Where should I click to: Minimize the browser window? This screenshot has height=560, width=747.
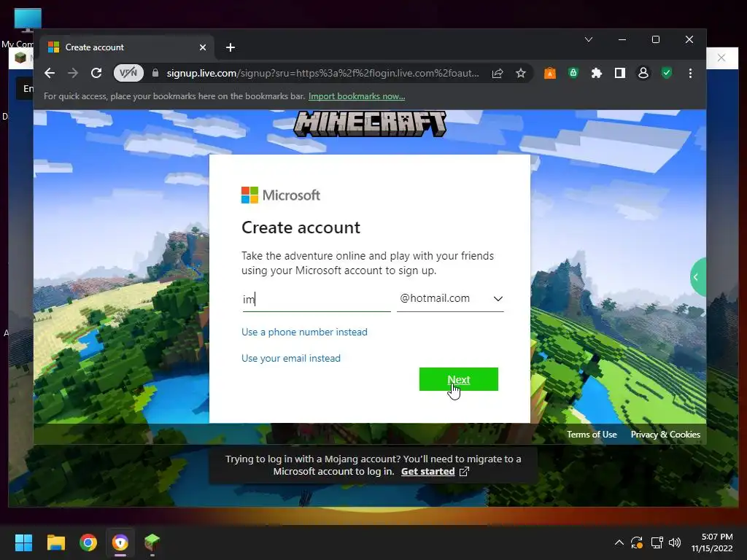[622, 39]
